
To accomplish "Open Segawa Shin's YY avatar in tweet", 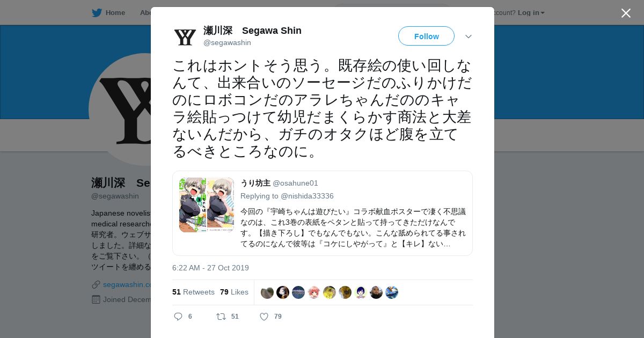I will coord(185,37).
